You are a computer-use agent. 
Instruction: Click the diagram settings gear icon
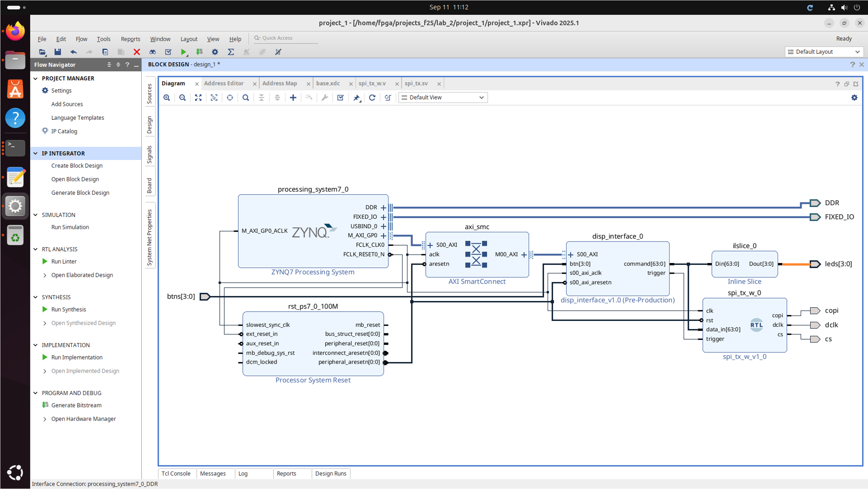(854, 97)
